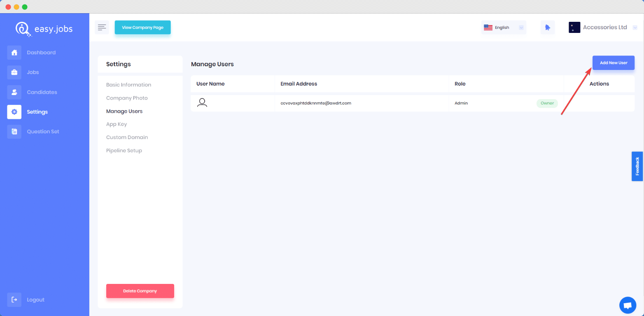
Task: Select Manage Users settings tab
Action: click(x=124, y=111)
